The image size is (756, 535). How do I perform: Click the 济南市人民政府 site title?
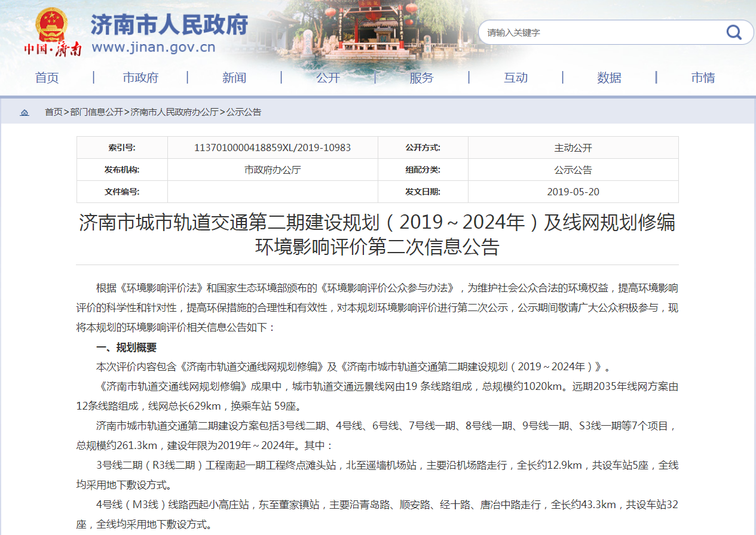(169, 25)
